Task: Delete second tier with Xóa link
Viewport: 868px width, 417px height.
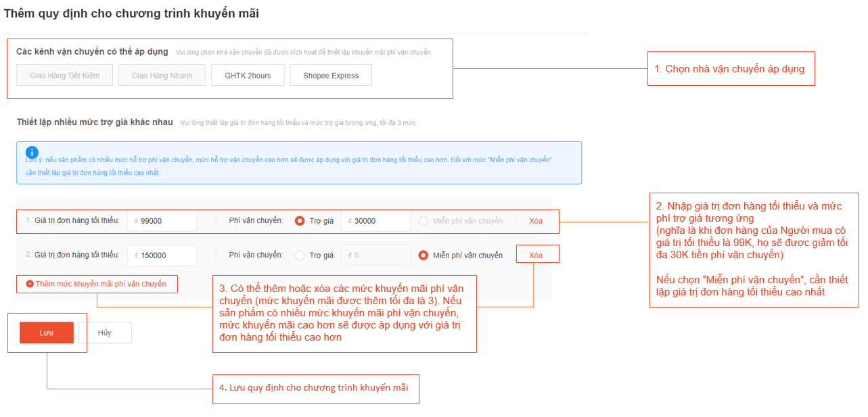Action: point(536,255)
